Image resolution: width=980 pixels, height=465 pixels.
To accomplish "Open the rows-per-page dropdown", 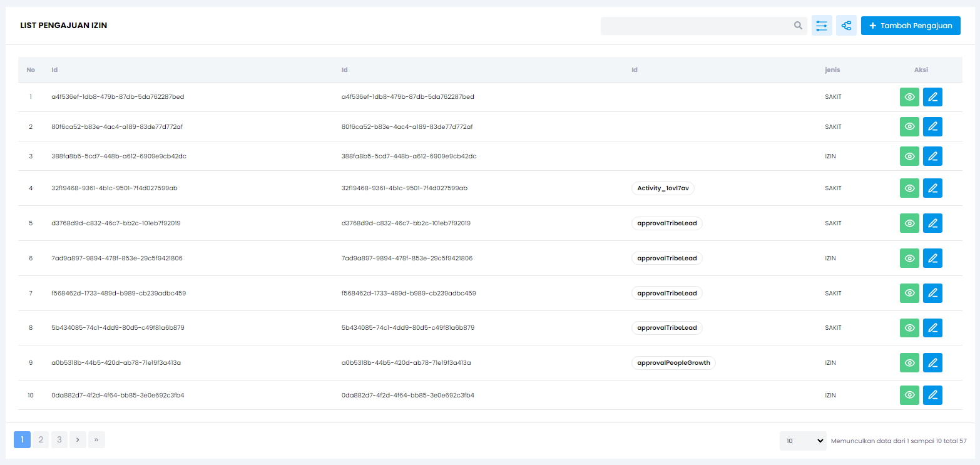I will [803, 441].
